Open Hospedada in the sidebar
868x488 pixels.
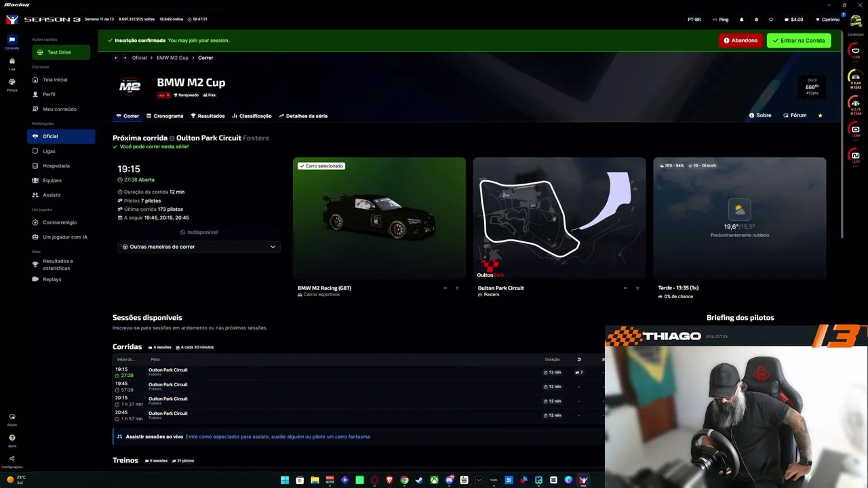coord(61,166)
